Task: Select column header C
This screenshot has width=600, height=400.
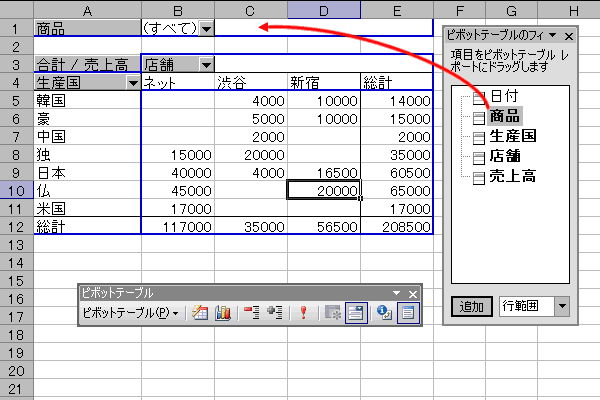Action: tap(251, 10)
